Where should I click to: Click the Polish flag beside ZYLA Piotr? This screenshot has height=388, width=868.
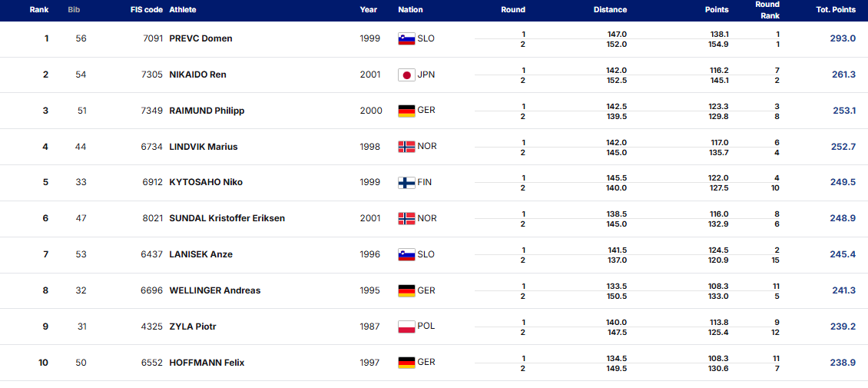406,327
